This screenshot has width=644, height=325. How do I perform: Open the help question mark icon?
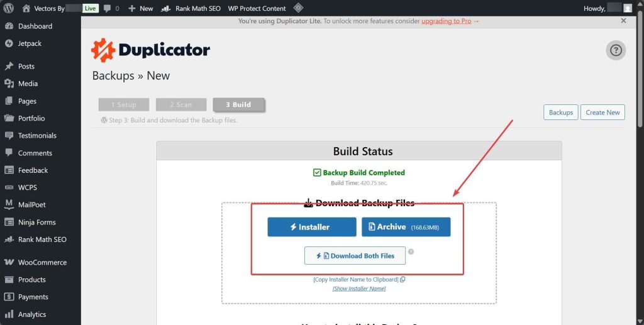(616, 50)
